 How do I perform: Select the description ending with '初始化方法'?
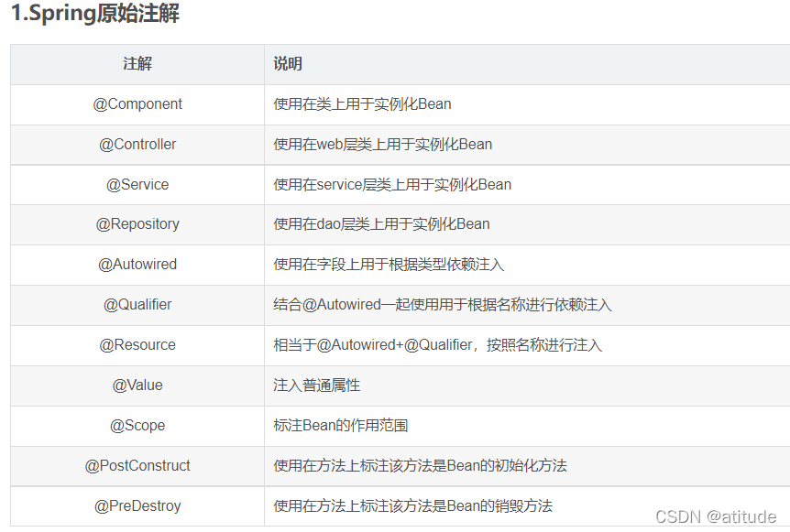420,465
